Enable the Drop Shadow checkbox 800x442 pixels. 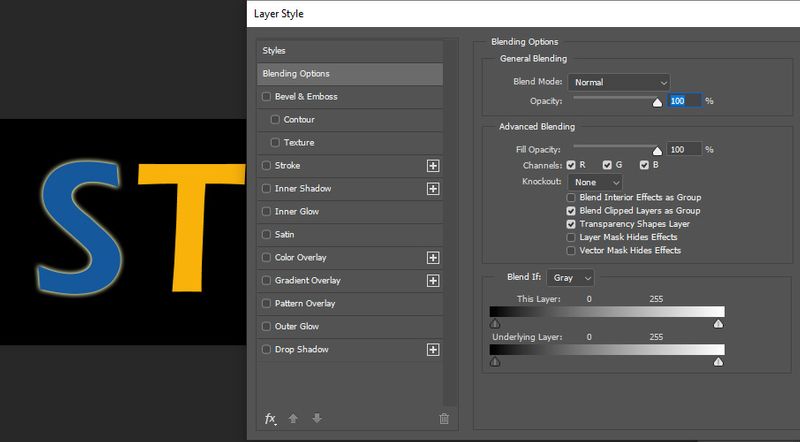tap(266, 349)
